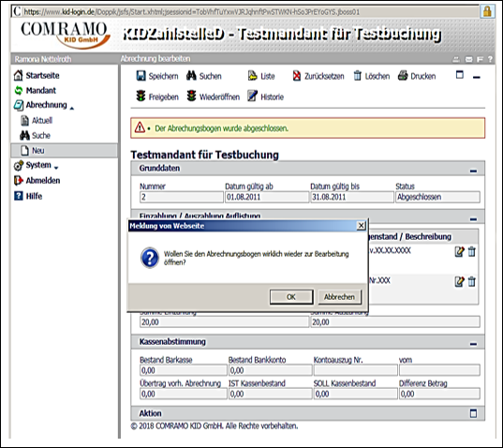Click Abmelden to log out
Screen dimensions: 503x448
[x=37, y=180]
